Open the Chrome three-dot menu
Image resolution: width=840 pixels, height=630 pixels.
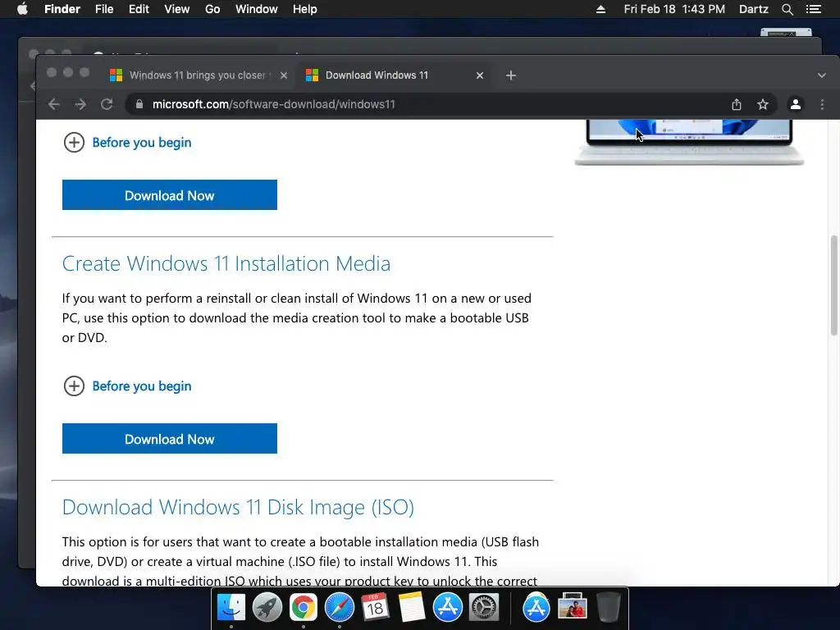point(822,104)
